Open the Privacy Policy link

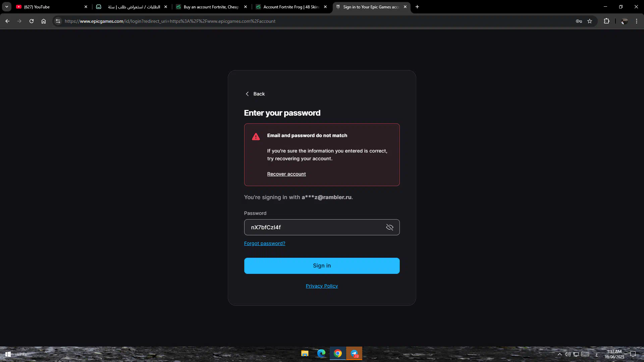322,286
